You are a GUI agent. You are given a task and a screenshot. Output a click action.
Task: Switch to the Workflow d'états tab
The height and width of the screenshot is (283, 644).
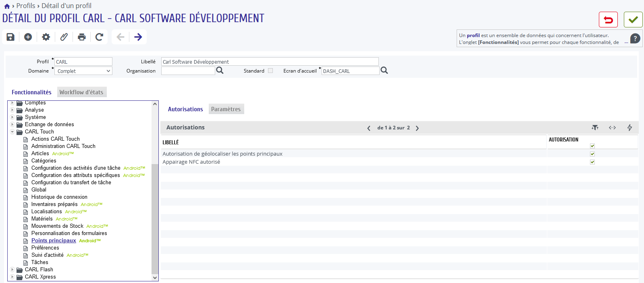pyautogui.click(x=81, y=92)
